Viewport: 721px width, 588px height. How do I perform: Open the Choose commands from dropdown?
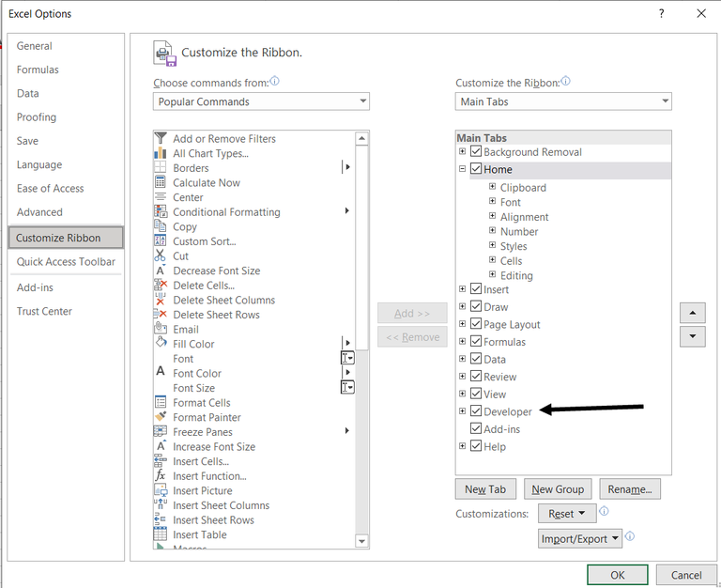[x=261, y=101]
